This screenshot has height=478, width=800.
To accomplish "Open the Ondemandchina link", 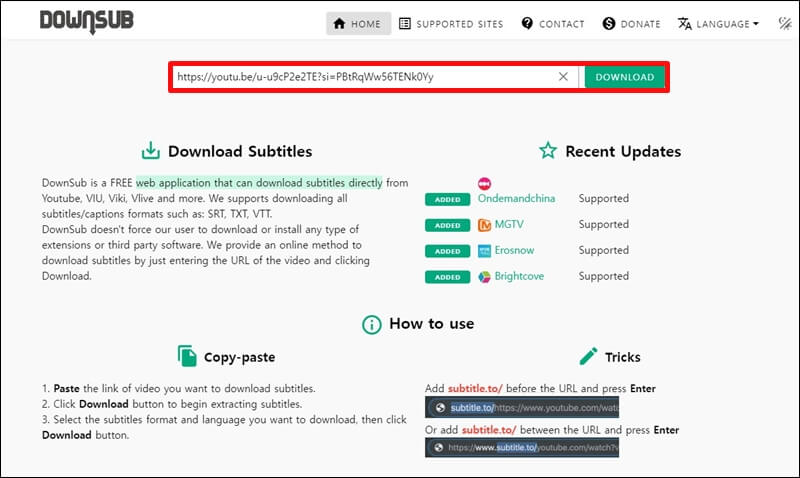I will coord(516,198).
